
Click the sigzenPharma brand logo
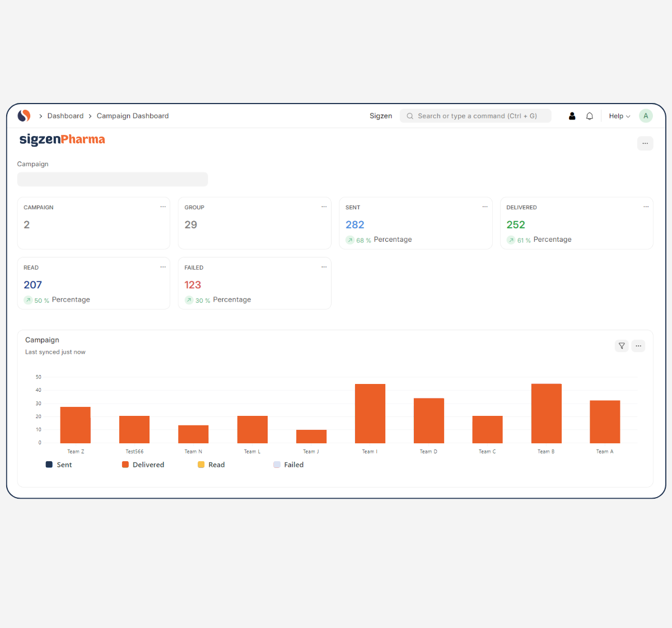coord(62,139)
